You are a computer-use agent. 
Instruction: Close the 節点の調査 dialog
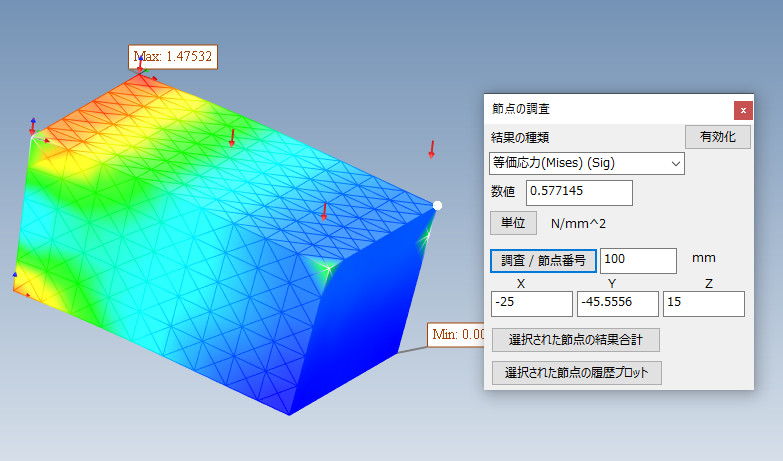tap(743, 110)
